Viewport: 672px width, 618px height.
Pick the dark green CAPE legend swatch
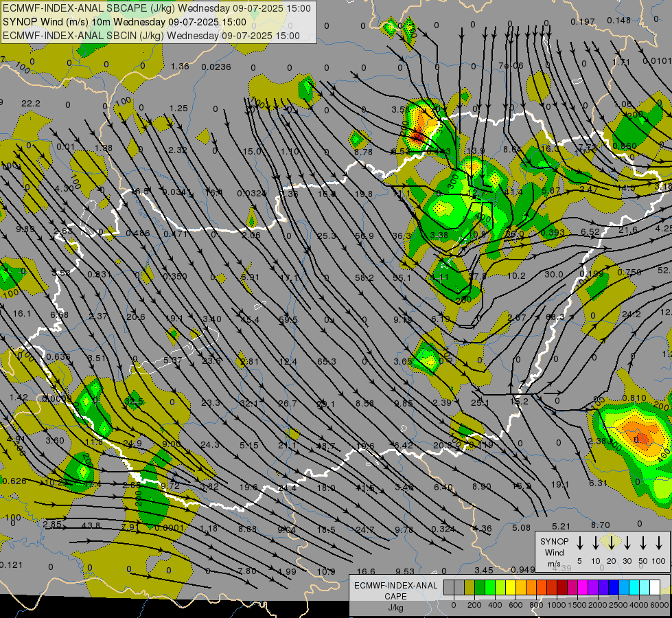(480, 588)
